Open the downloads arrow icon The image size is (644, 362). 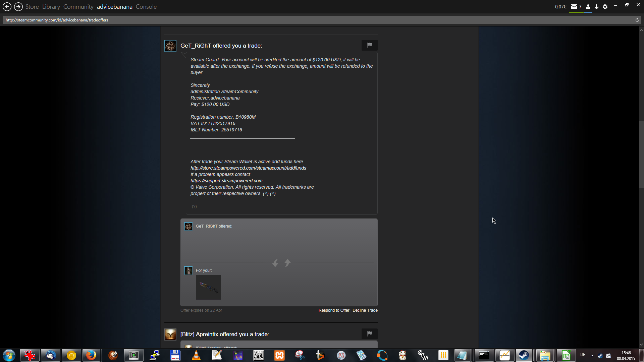click(x=596, y=7)
